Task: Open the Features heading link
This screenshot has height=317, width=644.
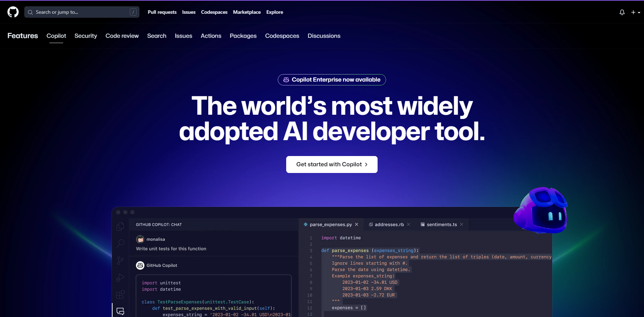Action: [23, 36]
